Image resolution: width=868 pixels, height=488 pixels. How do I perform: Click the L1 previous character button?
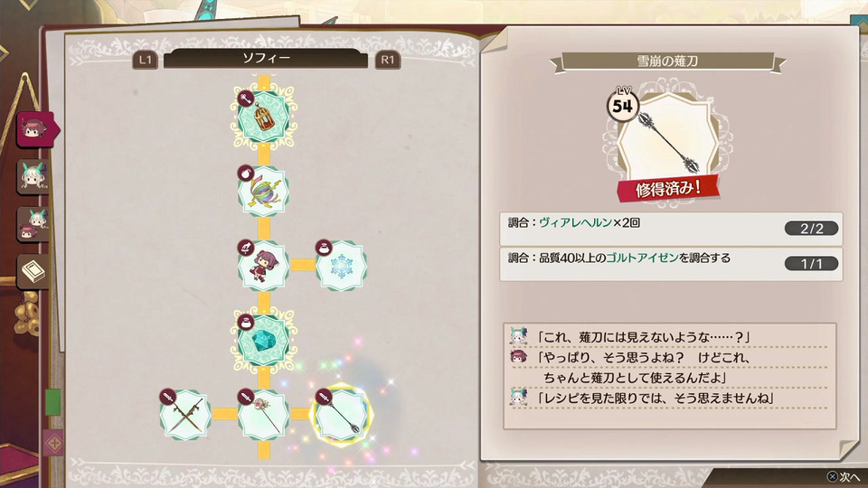[x=145, y=60]
